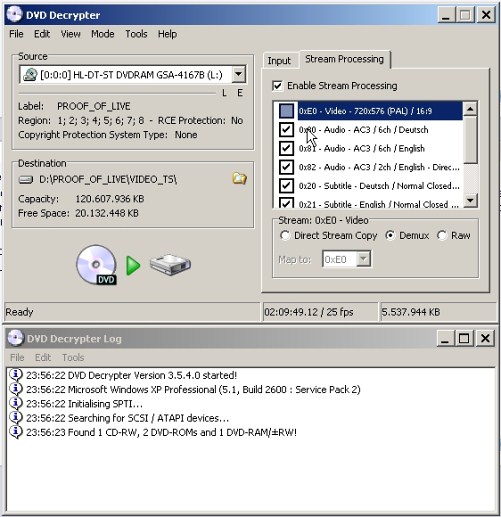Open the Edit menu
Image resolution: width=501 pixels, height=517 pixels.
42,34
